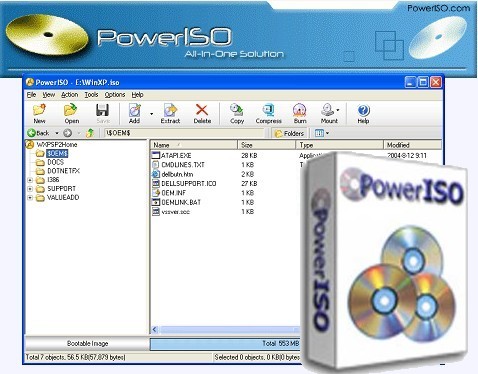Open the Help menu
478x374 pixels.
137,95
